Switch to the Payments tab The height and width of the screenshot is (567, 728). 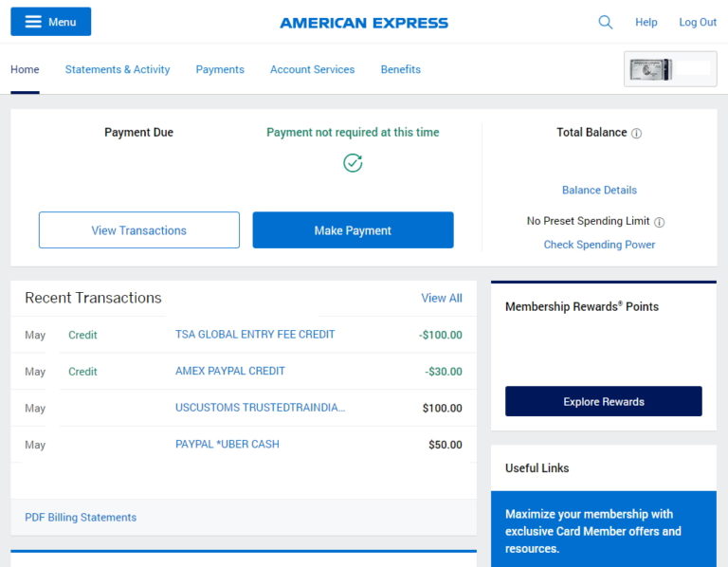click(220, 69)
